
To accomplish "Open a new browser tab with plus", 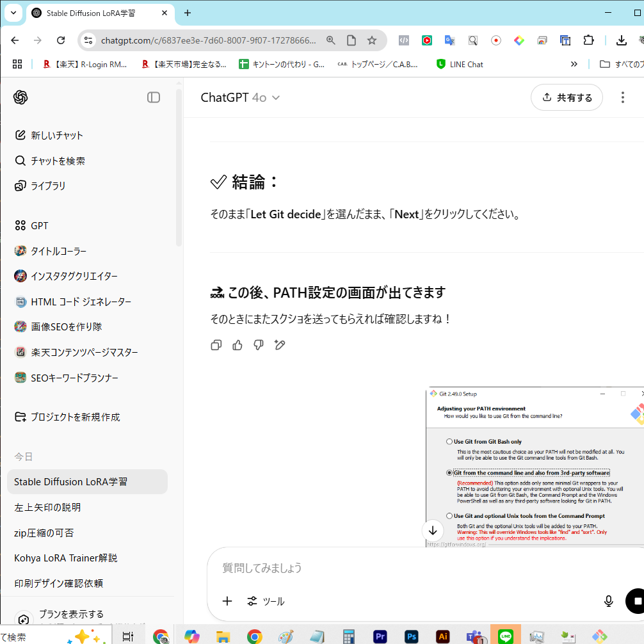I will pos(188,13).
